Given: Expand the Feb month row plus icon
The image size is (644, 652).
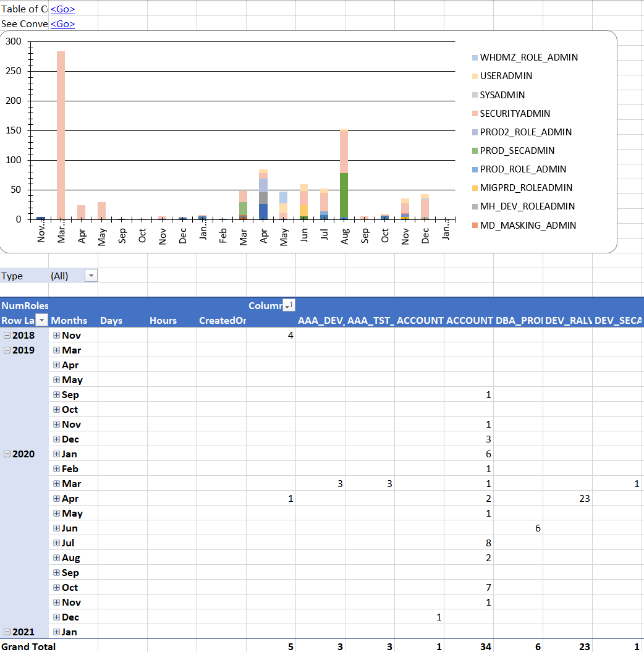Looking at the screenshot, I should (x=56, y=469).
